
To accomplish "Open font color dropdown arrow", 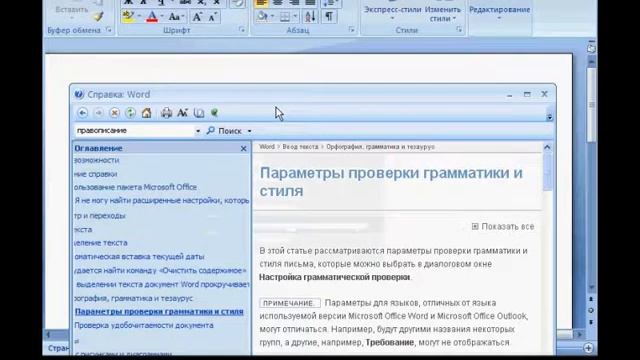I will tap(162, 17).
